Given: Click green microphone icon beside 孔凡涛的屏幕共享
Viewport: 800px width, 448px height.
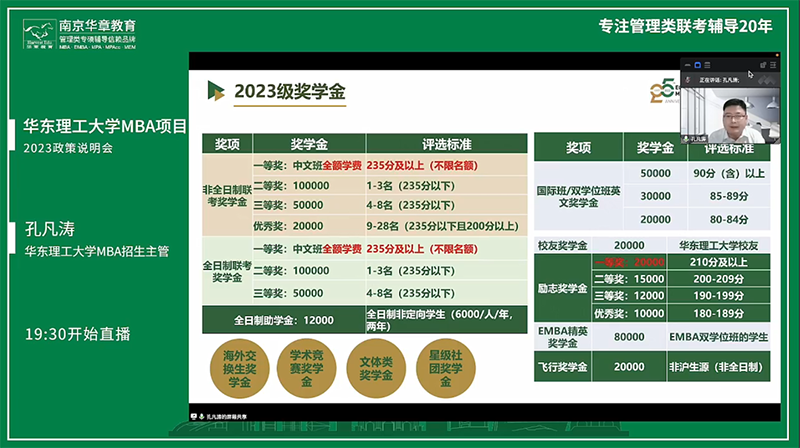Looking at the screenshot, I should 202,416.
